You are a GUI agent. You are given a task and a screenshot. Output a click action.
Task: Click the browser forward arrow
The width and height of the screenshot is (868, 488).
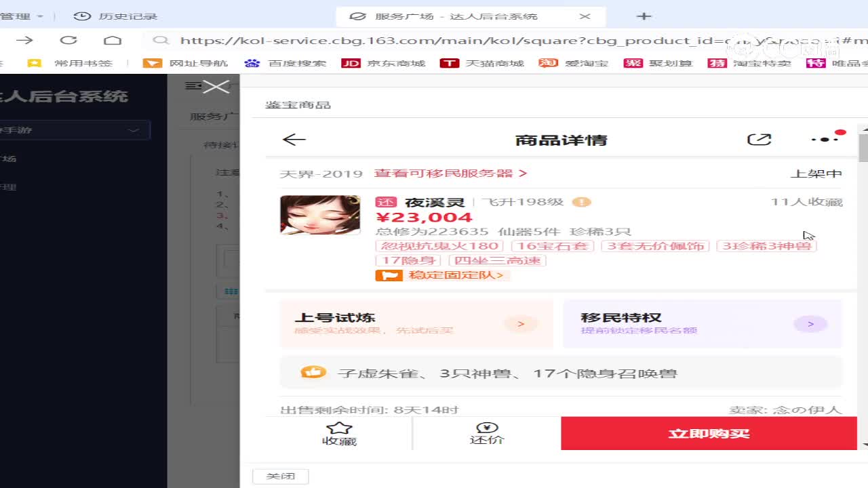pyautogui.click(x=24, y=40)
